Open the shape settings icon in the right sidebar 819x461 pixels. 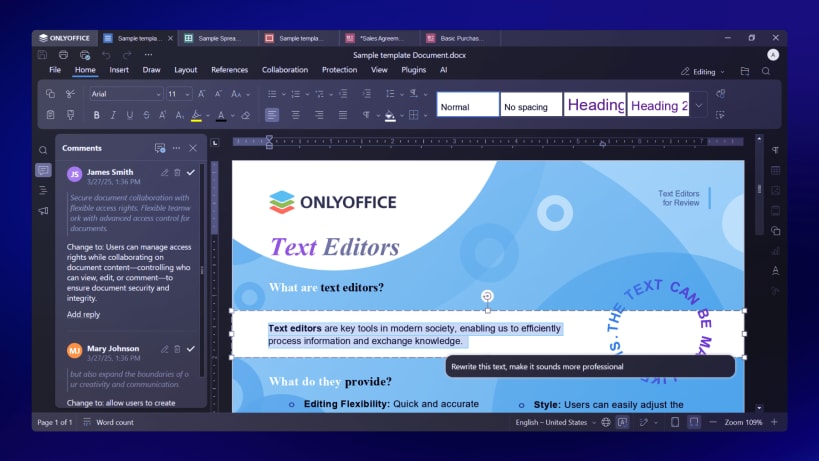[x=776, y=231]
